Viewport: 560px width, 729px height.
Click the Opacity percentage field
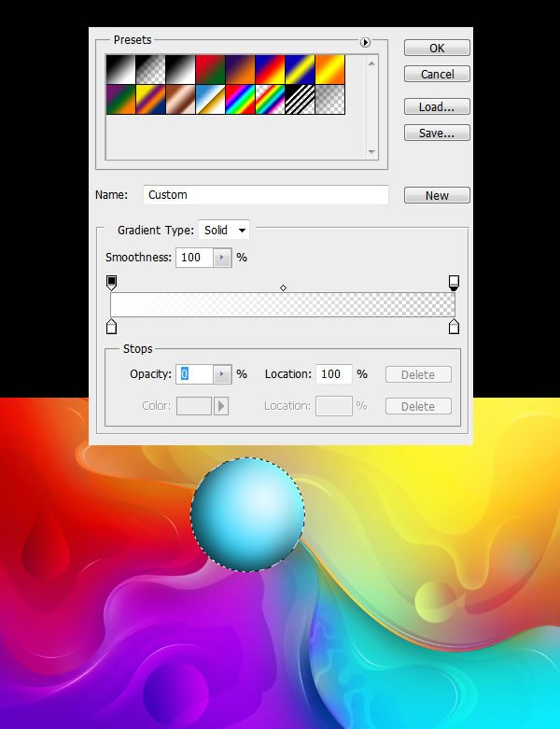[x=194, y=374]
